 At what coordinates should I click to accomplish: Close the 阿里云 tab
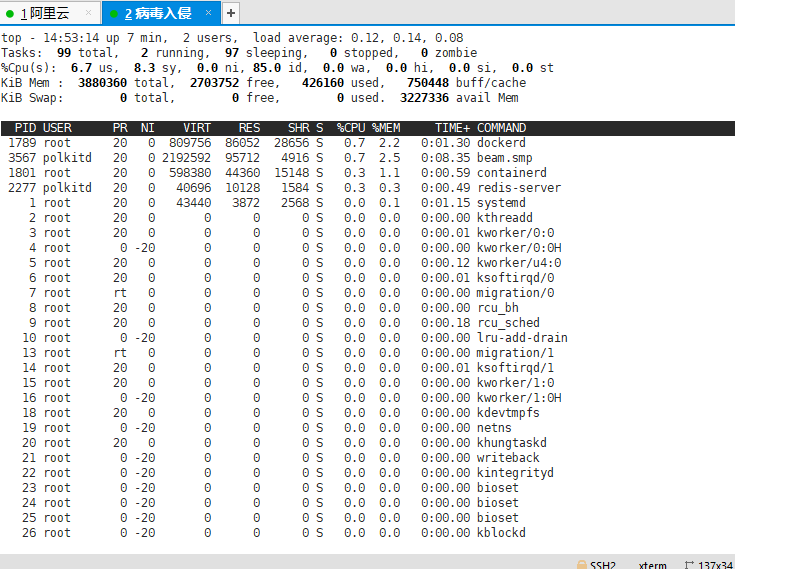(88, 13)
